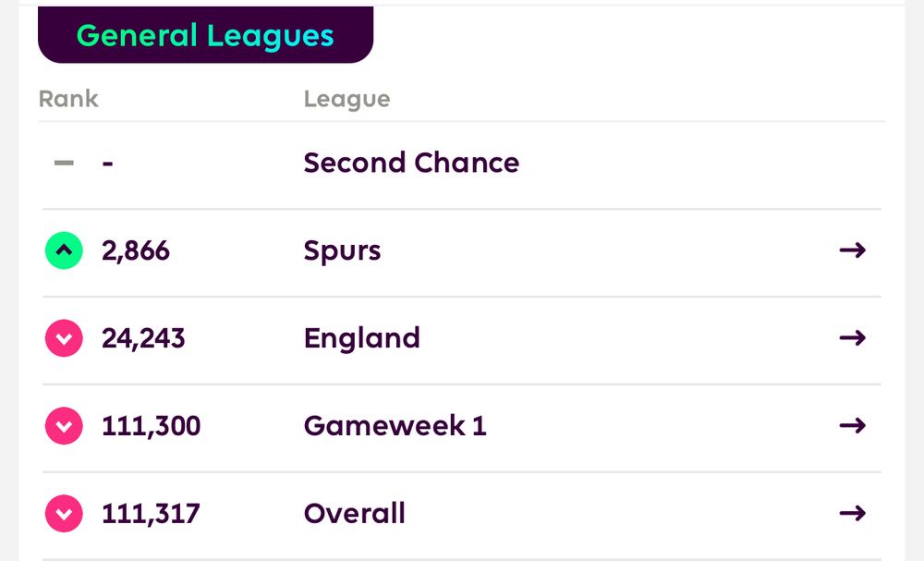The width and height of the screenshot is (924, 561).
Task: Open Gameweek 1 league via arrow
Action: [x=852, y=425]
